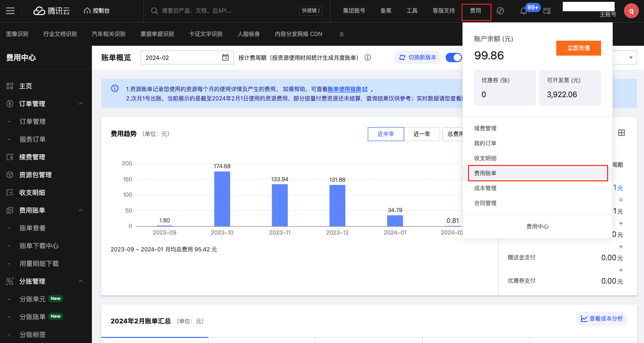
Task: Click the mini-program icon next to 费用
Action: tap(500, 11)
